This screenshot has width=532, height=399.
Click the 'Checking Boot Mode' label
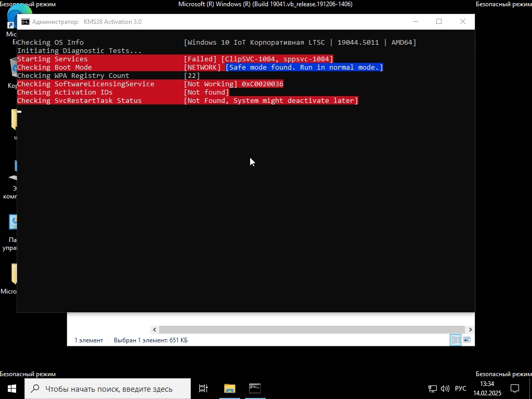54,68
